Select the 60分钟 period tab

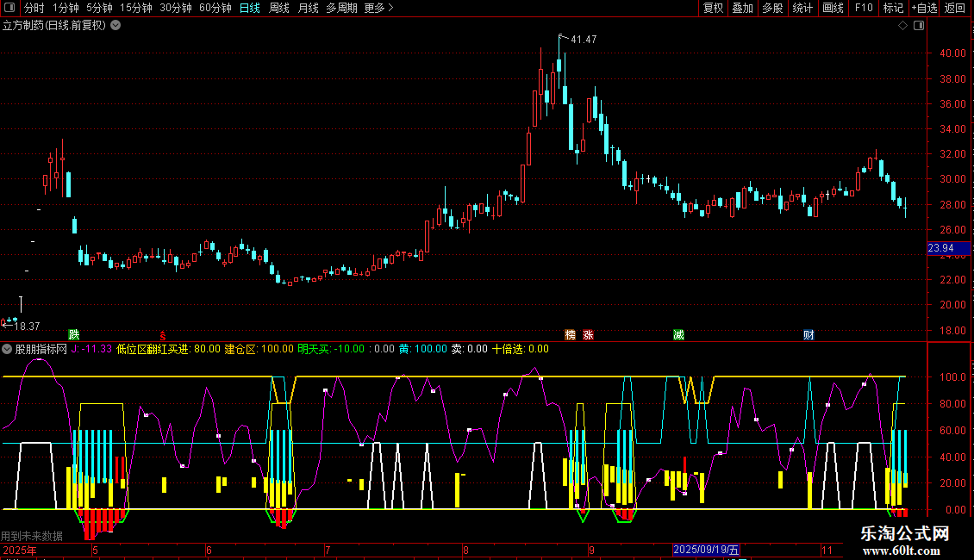[x=215, y=8]
